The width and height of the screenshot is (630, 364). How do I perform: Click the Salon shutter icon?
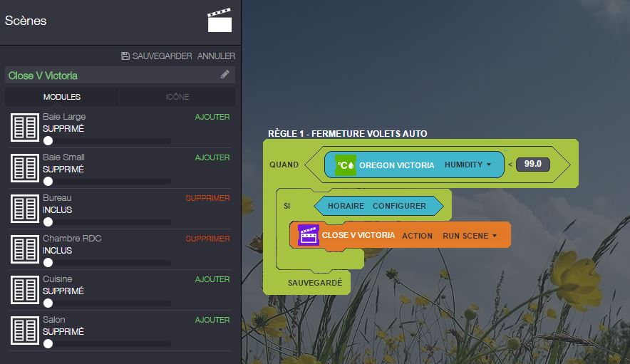[x=25, y=331]
